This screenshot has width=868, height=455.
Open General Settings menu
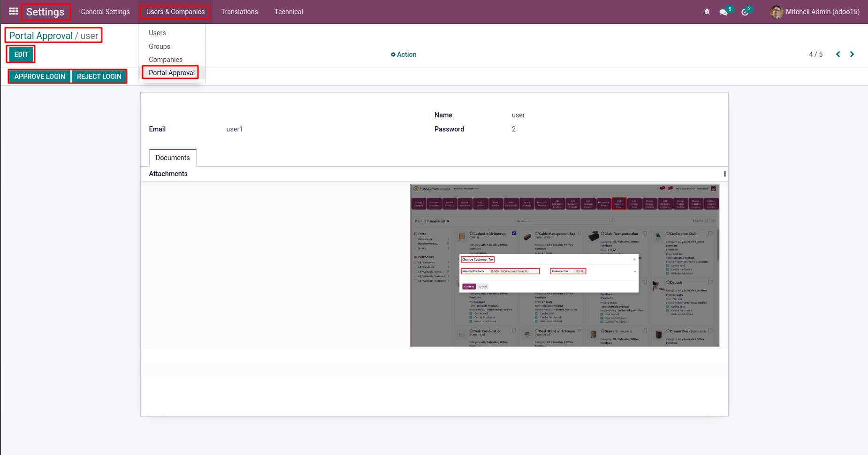pos(105,12)
